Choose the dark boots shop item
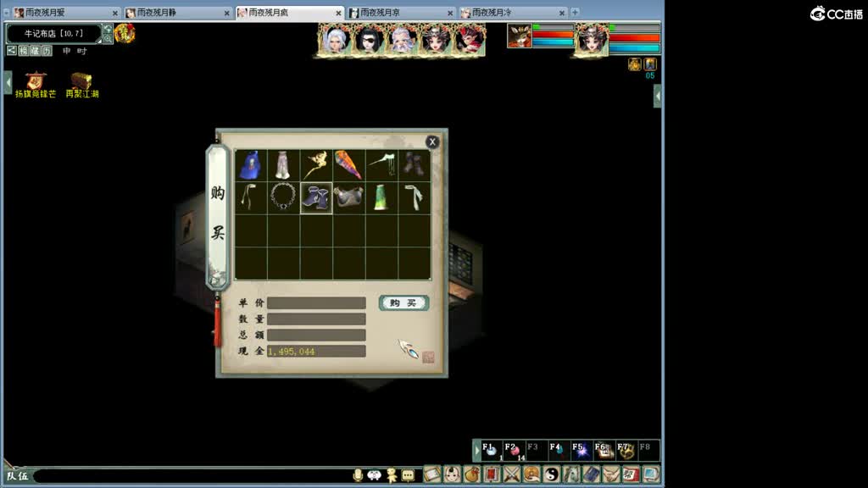This screenshot has width=868, height=488. point(414,165)
